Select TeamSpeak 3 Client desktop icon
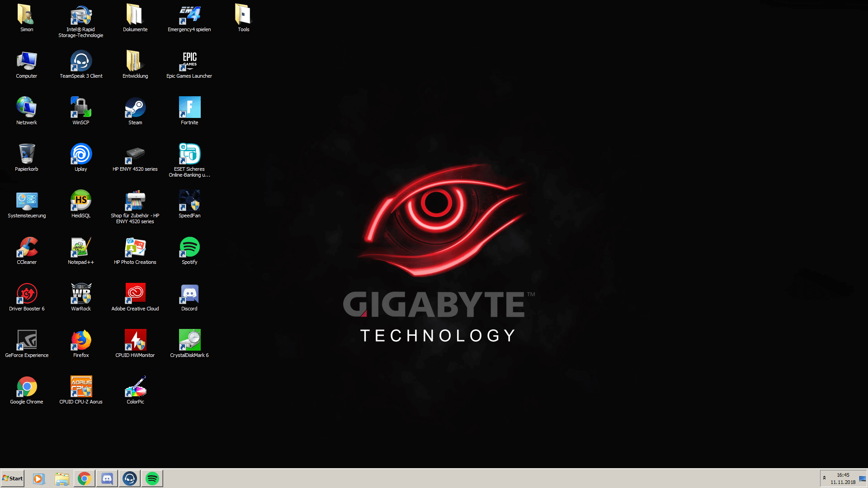Viewport: 868px width, 488px height. point(81,61)
